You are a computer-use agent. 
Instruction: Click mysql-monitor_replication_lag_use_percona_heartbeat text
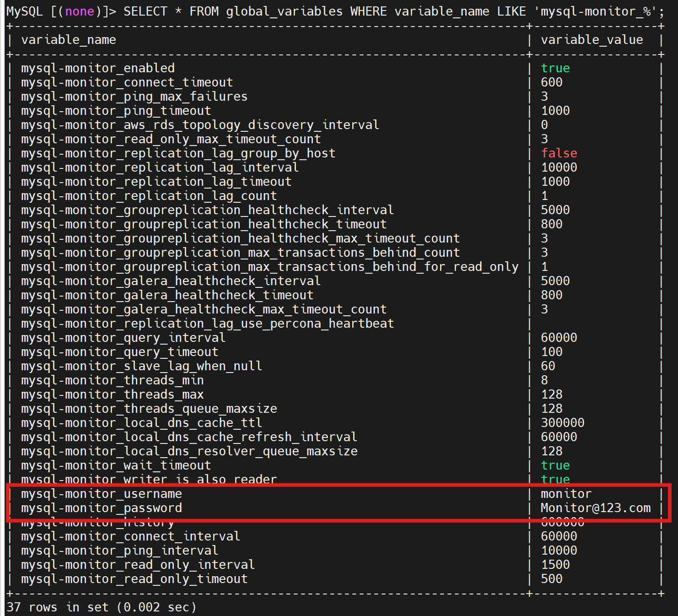coord(208,324)
